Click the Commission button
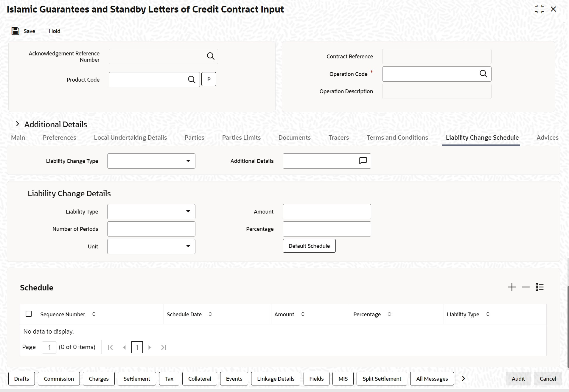The width and height of the screenshot is (569, 392). (59, 379)
